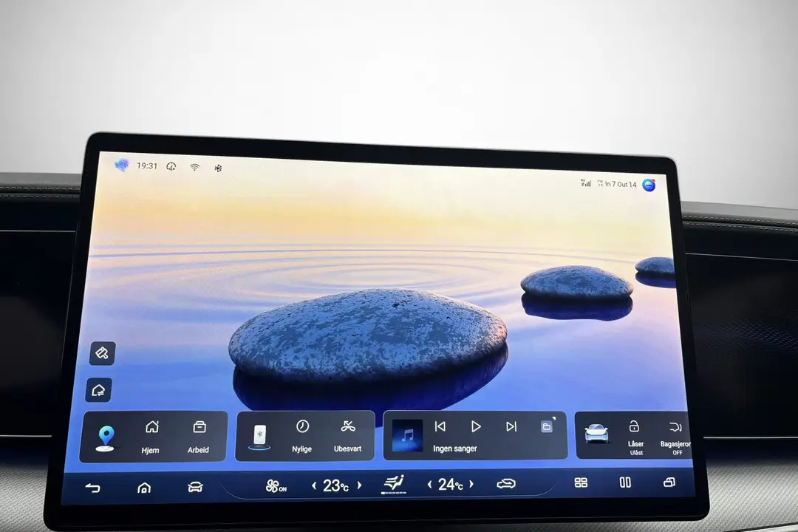The height and width of the screenshot is (532, 798).
Task: Open the blue user profile avatar
Action: 649,185
